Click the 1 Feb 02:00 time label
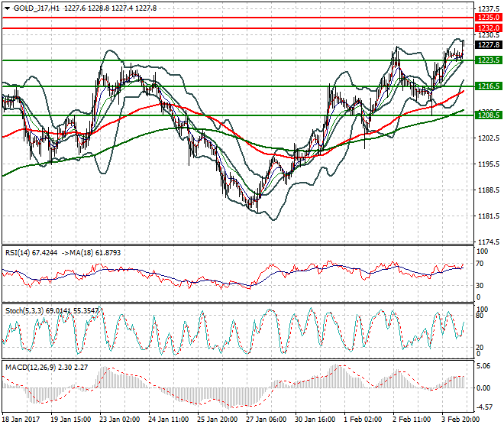The image size is (504, 428). pos(363,420)
